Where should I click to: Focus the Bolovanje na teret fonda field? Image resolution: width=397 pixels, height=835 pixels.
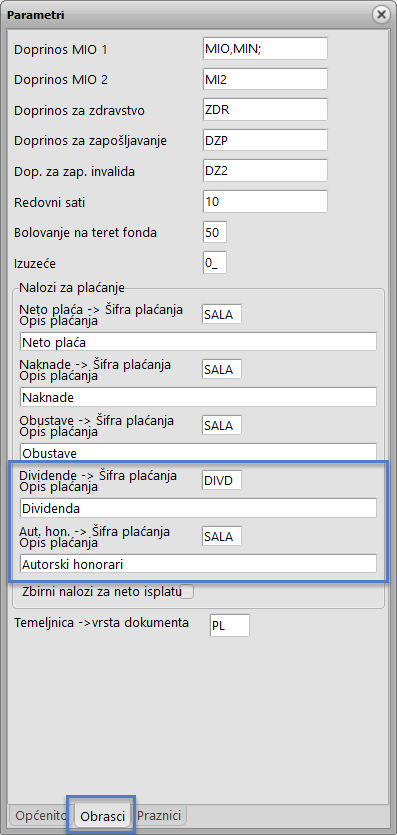(x=214, y=232)
